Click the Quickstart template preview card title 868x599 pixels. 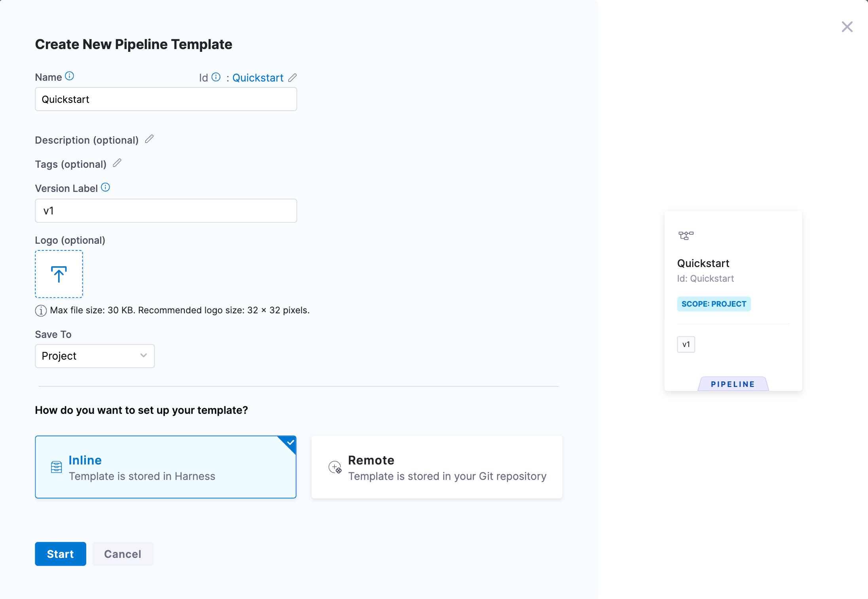coord(703,263)
